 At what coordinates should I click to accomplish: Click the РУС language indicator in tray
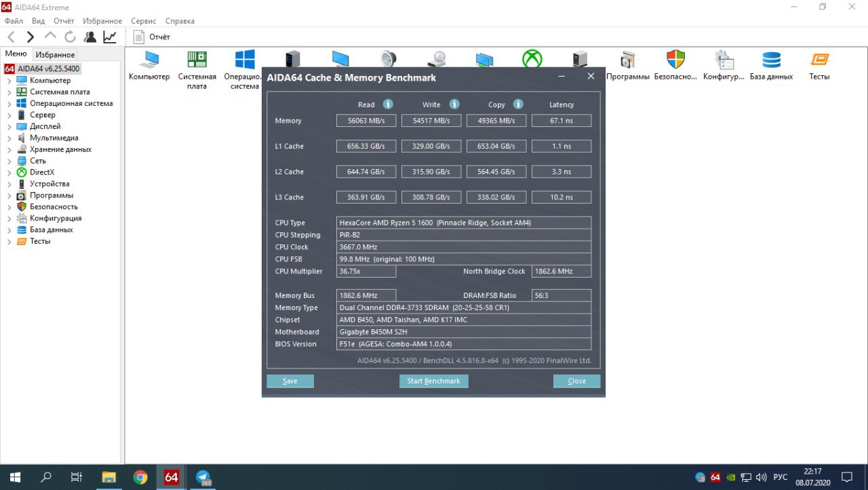click(x=781, y=477)
